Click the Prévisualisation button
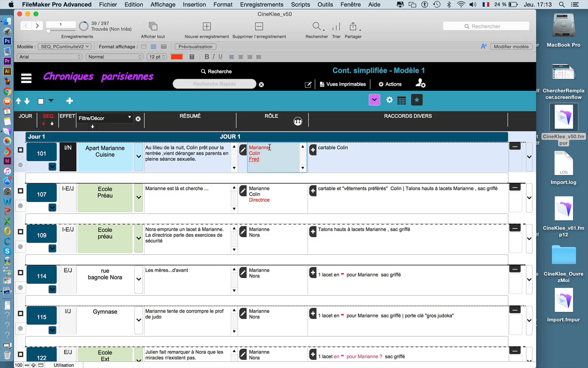Viewport: 588px width, 368px height. click(x=195, y=47)
